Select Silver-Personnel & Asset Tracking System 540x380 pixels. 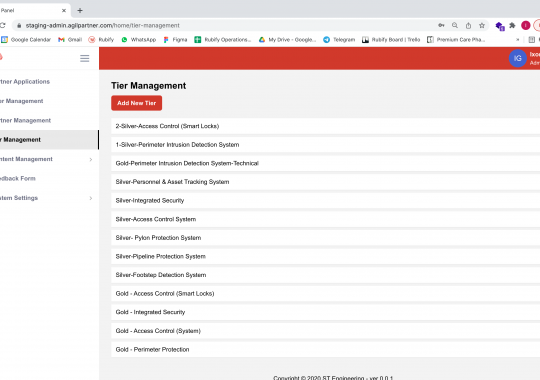(325, 182)
